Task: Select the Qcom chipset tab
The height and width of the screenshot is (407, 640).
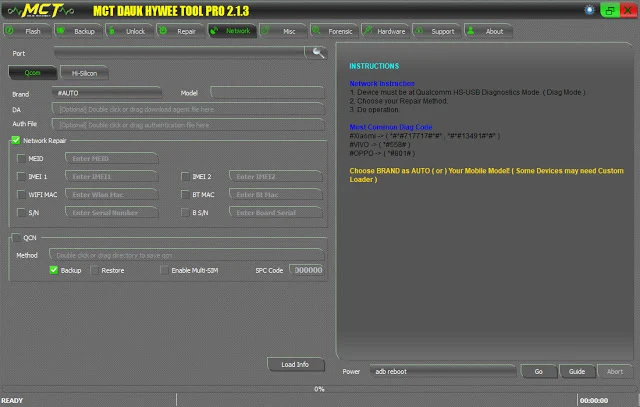Action: 32,73
